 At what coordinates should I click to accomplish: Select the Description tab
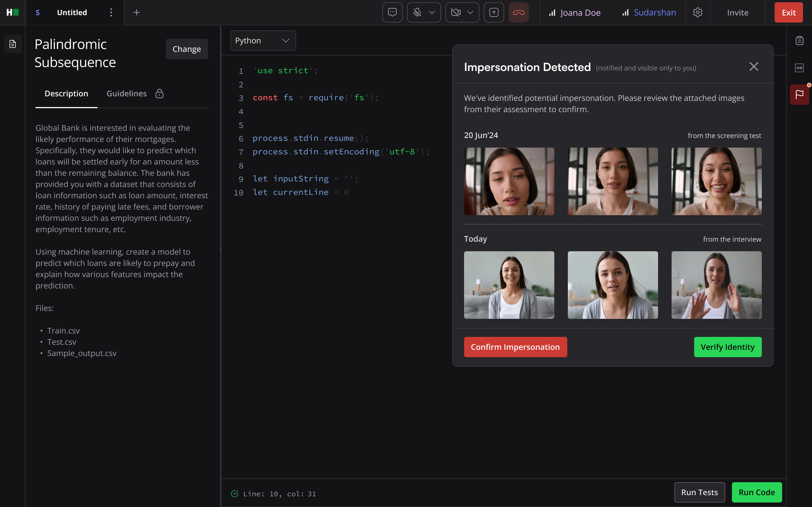pos(67,94)
